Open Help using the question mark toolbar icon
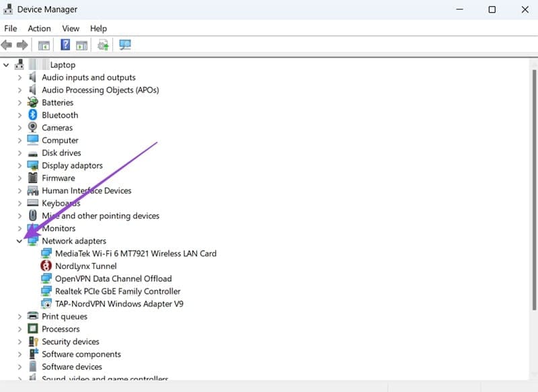This screenshot has height=392, width=538. coord(65,44)
